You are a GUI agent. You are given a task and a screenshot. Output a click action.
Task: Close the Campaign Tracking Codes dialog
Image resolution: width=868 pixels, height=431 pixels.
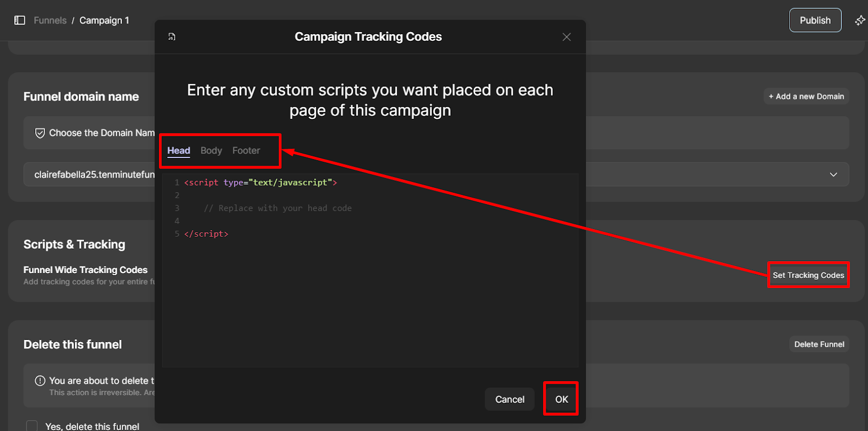566,37
